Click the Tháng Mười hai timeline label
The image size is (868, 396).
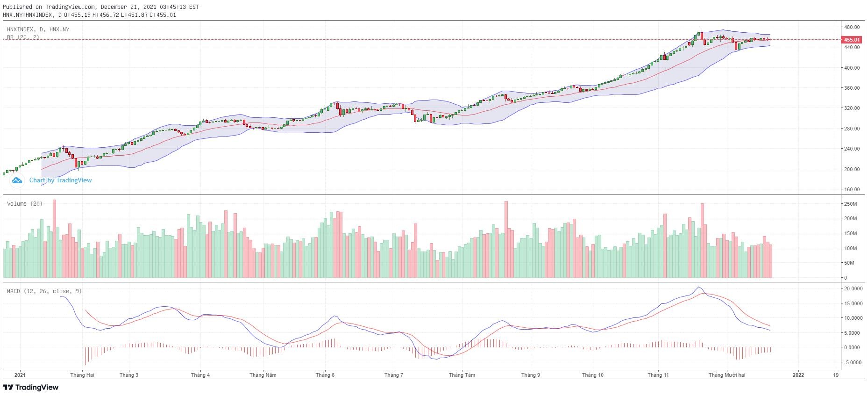[727, 375]
